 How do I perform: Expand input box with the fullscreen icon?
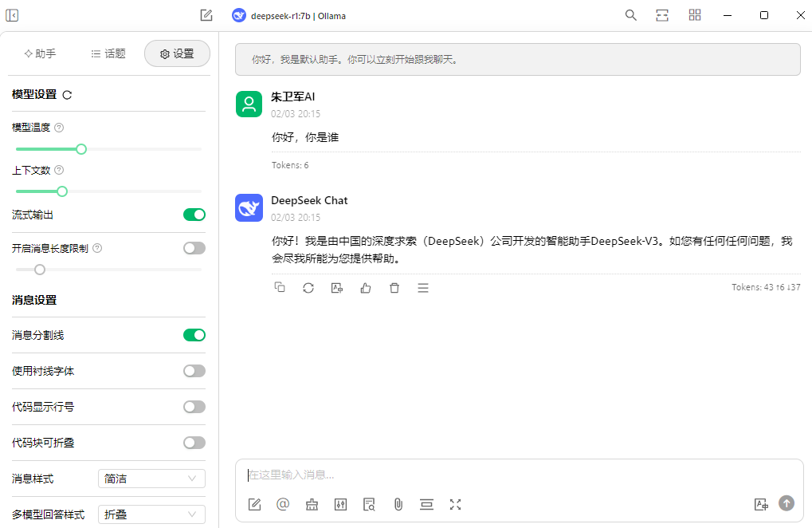[x=455, y=504]
